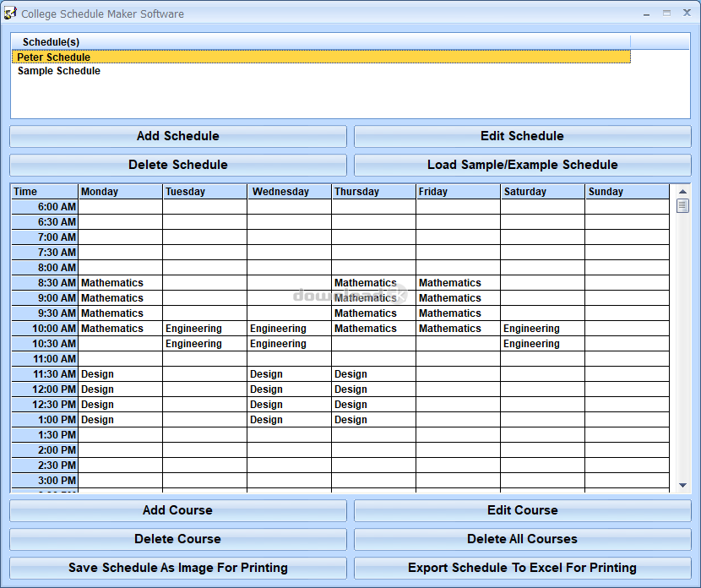Select the 11:00 AM time row header

(45, 358)
